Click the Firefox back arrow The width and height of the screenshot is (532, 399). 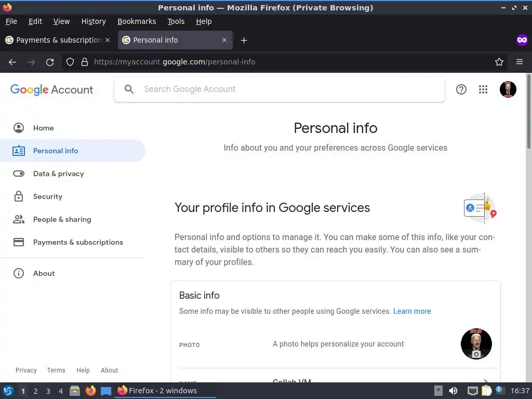(x=12, y=62)
